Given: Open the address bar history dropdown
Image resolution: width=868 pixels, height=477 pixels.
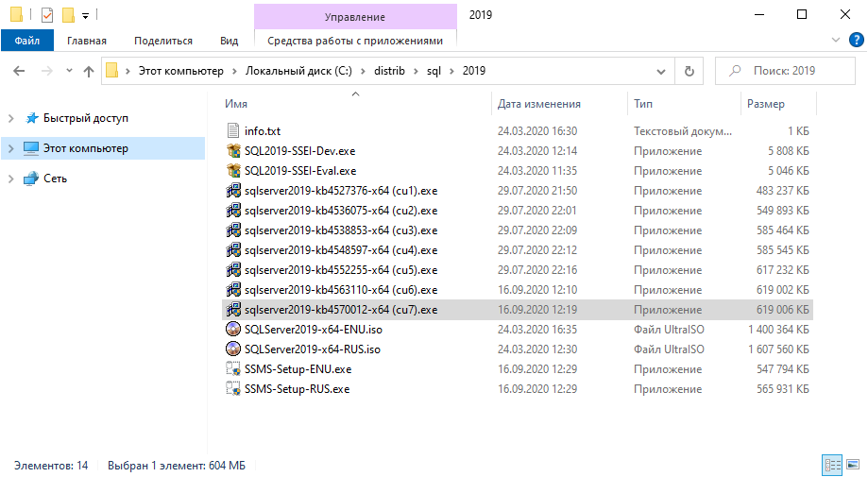Looking at the screenshot, I should pyautogui.click(x=661, y=71).
